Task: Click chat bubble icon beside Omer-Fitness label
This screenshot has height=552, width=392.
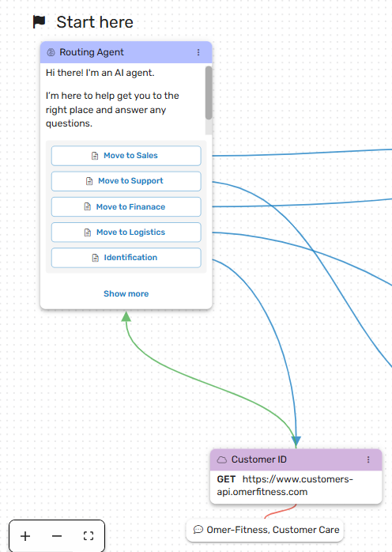Action: [198, 530]
